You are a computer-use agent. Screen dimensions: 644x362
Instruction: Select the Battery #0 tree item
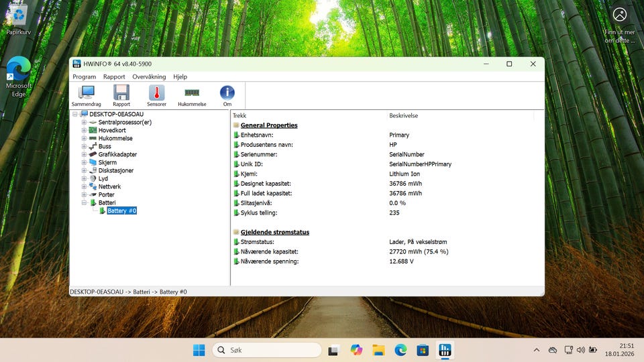pyautogui.click(x=121, y=210)
